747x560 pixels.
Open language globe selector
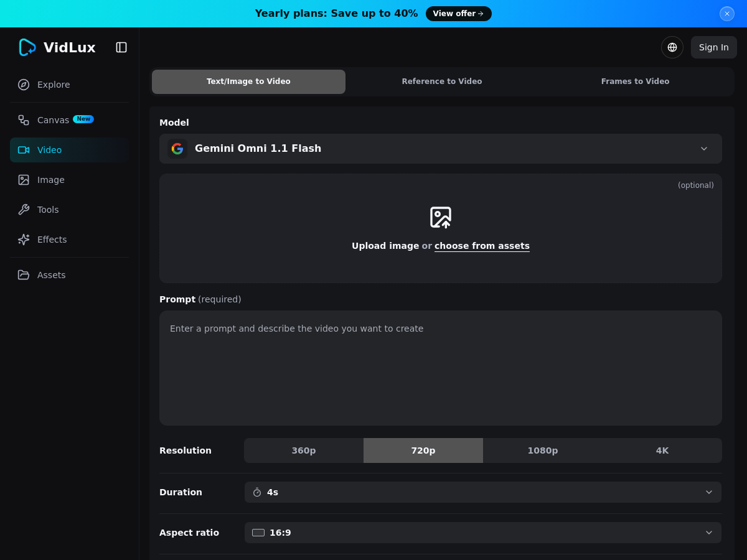click(x=672, y=47)
